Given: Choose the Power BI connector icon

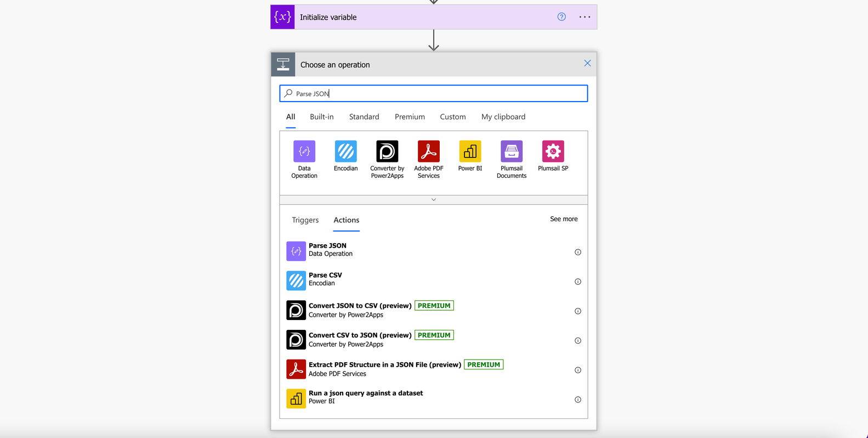Looking at the screenshot, I should tap(470, 151).
